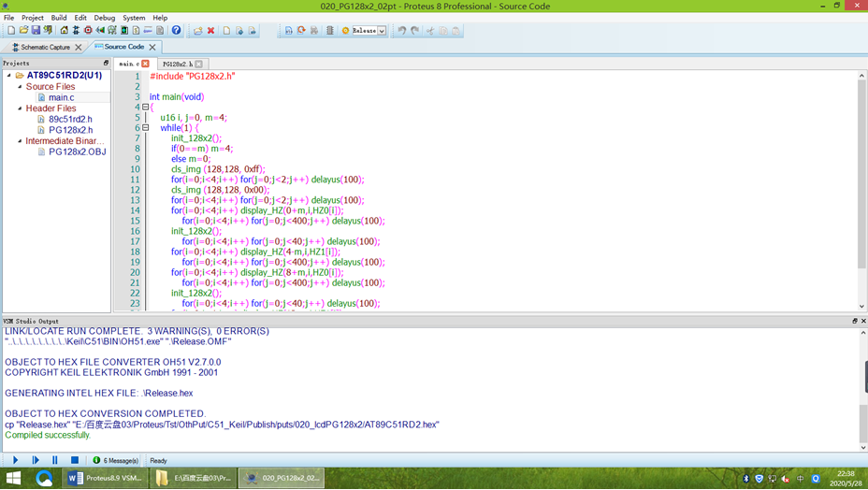Close the PG128x2.h editor tab
Viewport: 868px width, 490px height.
pyautogui.click(x=198, y=64)
